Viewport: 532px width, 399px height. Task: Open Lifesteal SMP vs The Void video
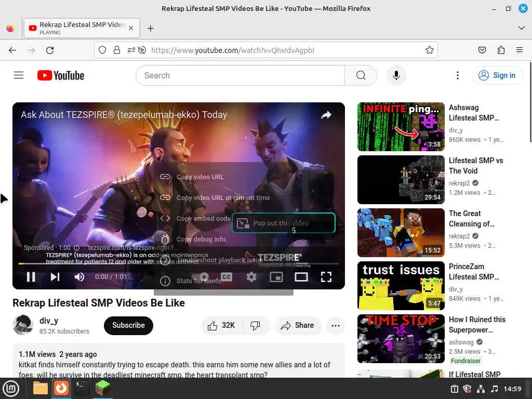point(401,179)
